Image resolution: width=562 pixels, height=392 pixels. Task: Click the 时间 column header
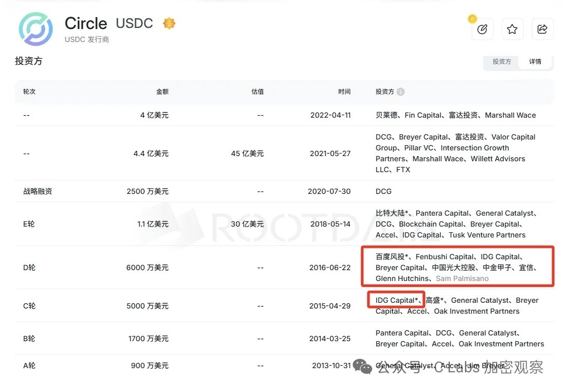pos(344,92)
